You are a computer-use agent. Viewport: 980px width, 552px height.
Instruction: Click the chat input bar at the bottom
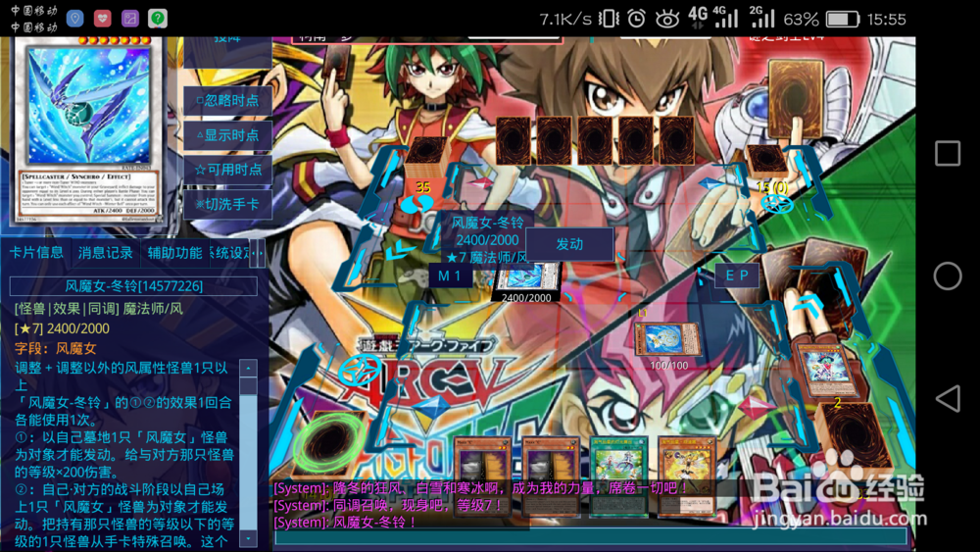click(591, 536)
